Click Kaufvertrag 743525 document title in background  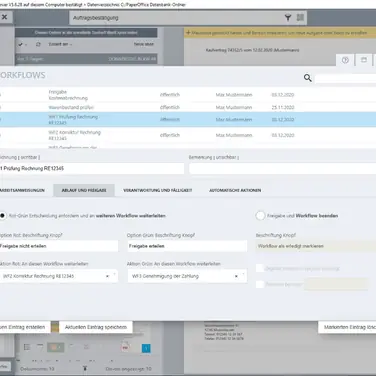252,50
